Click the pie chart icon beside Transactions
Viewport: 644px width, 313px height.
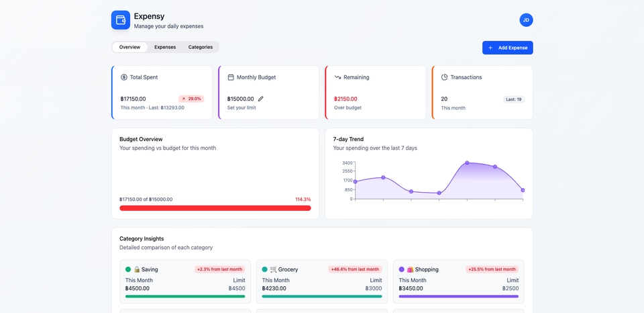pyautogui.click(x=444, y=77)
